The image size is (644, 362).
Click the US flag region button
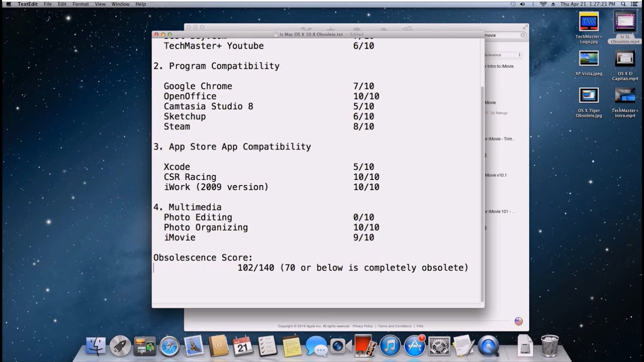[x=519, y=321]
